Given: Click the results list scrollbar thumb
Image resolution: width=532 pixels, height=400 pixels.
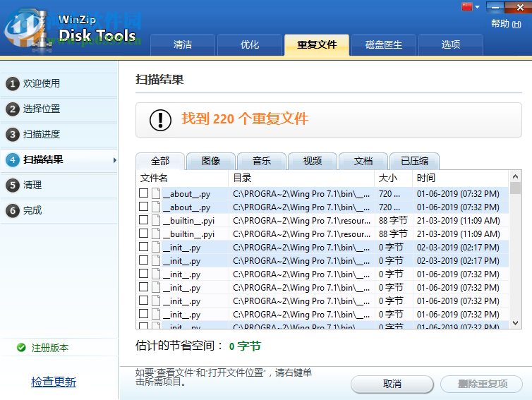Looking at the screenshot, I should 515,188.
